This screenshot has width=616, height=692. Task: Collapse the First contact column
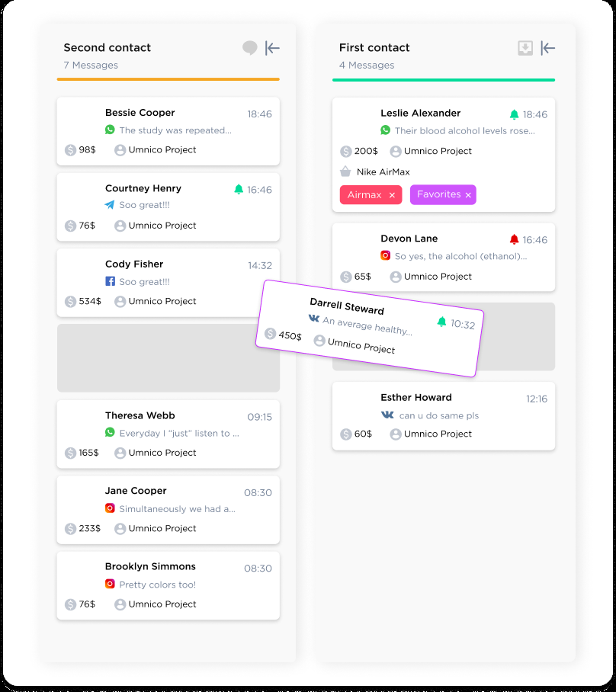[x=547, y=48]
